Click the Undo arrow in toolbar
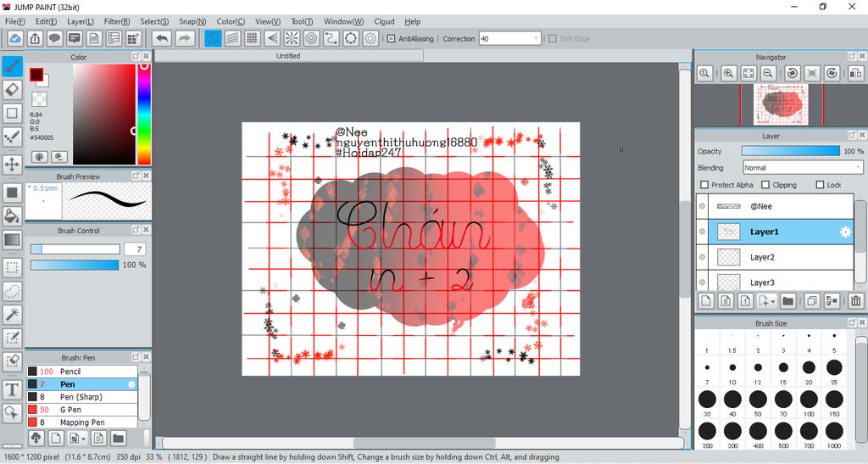This screenshot has height=464, width=868. pos(162,38)
